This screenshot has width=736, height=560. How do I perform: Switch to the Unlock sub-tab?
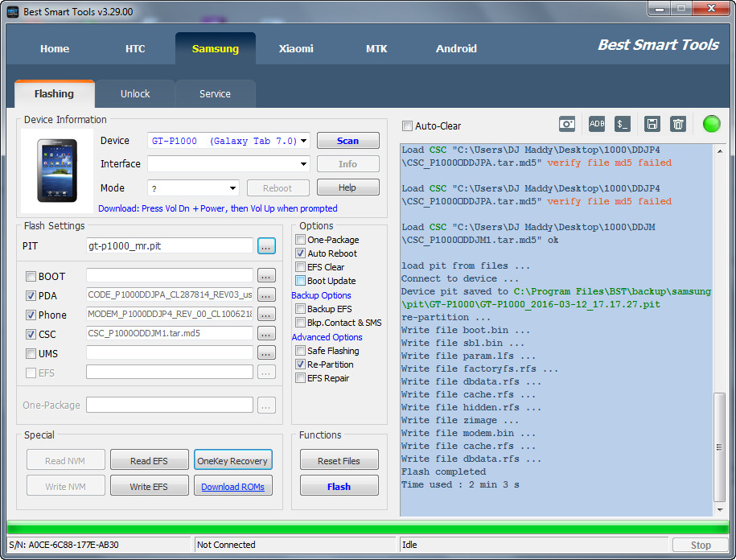coord(135,94)
